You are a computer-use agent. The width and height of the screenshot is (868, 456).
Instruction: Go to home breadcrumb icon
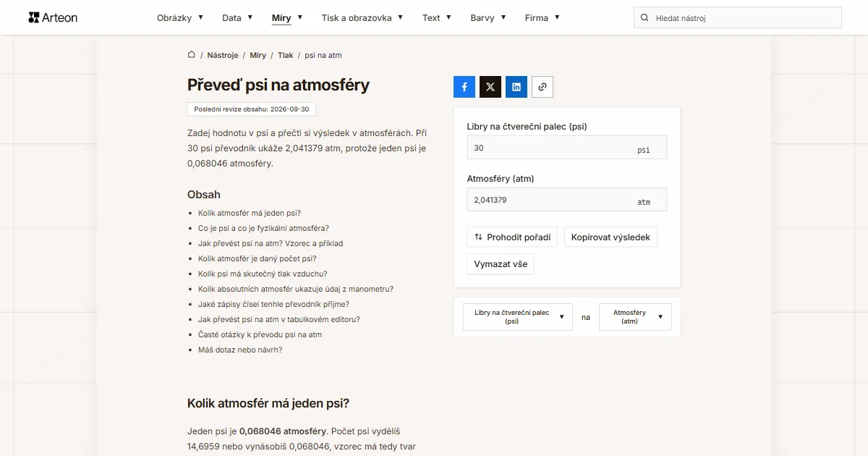tap(192, 55)
